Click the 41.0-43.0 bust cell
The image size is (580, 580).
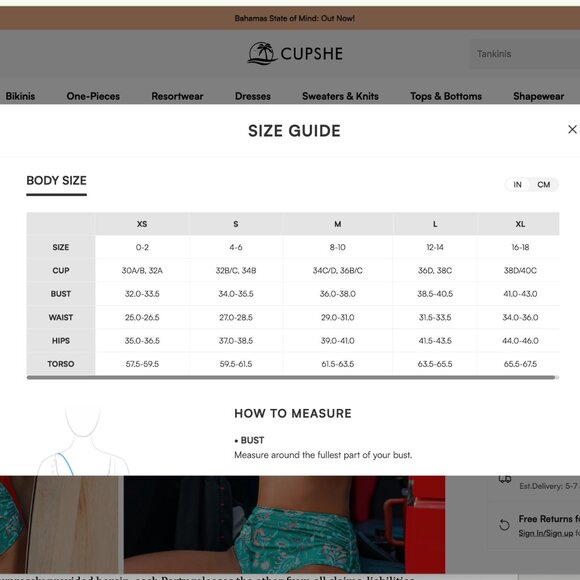pos(520,294)
